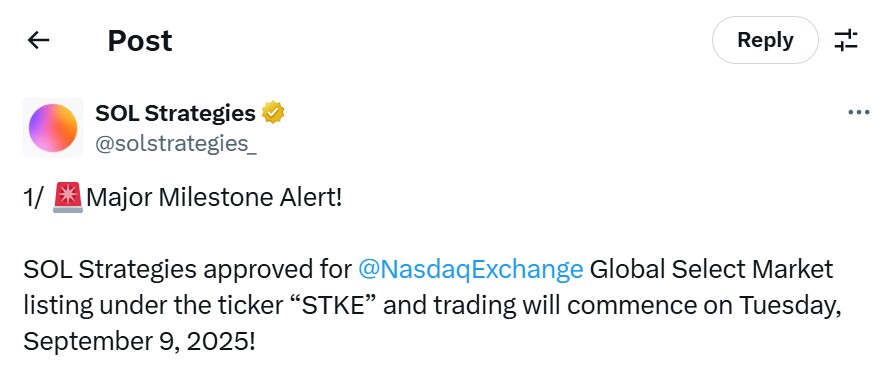877x369 pixels.
Task: Click the gold verified badge
Action: pyautogui.click(x=273, y=113)
